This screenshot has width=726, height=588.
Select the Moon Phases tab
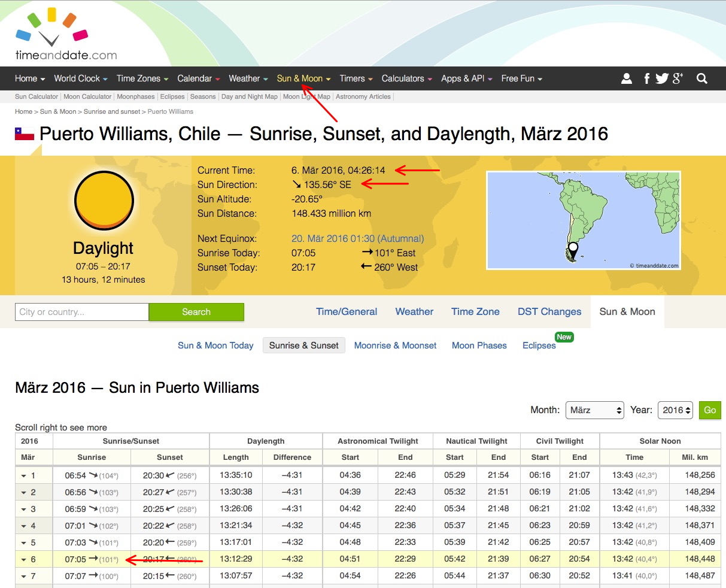[479, 345]
